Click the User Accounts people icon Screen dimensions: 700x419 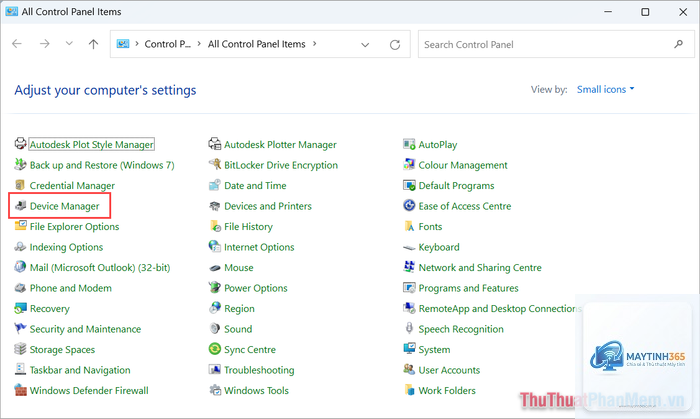point(409,369)
